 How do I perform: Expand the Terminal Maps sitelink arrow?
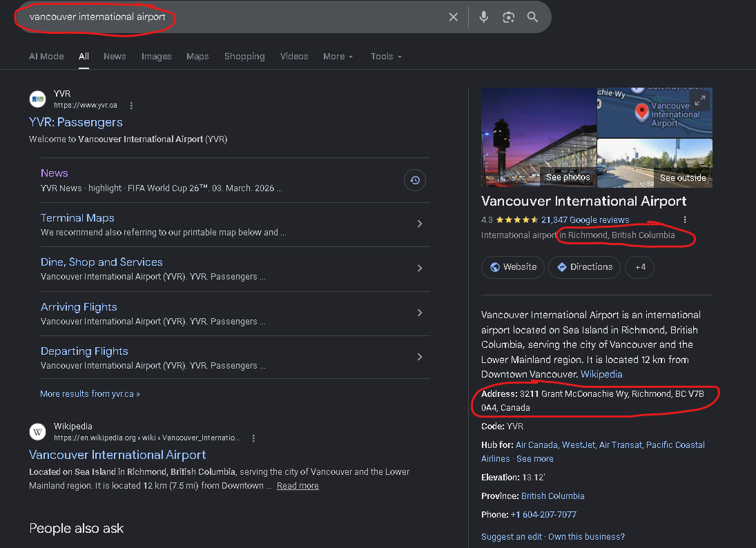420,224
